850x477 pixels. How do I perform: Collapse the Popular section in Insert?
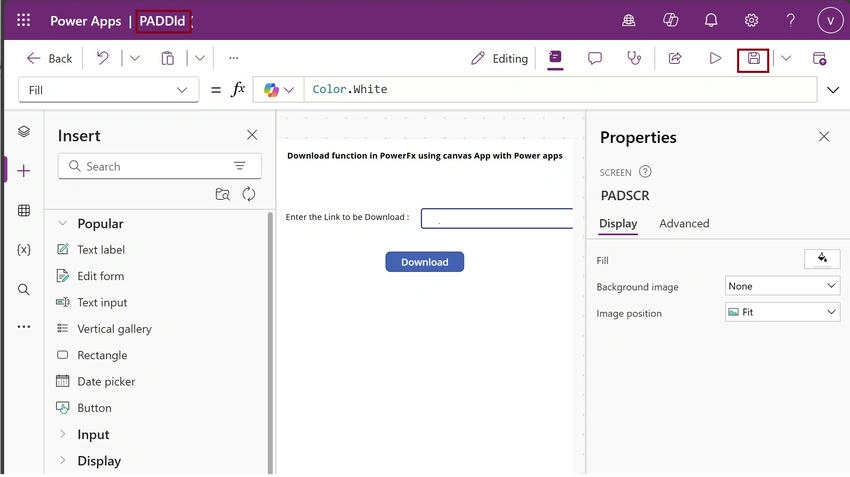click(x=63, y=223)
